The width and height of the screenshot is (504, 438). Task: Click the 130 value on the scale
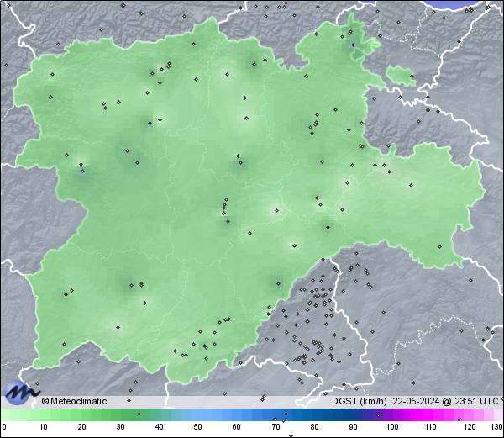tap(496, 427)
